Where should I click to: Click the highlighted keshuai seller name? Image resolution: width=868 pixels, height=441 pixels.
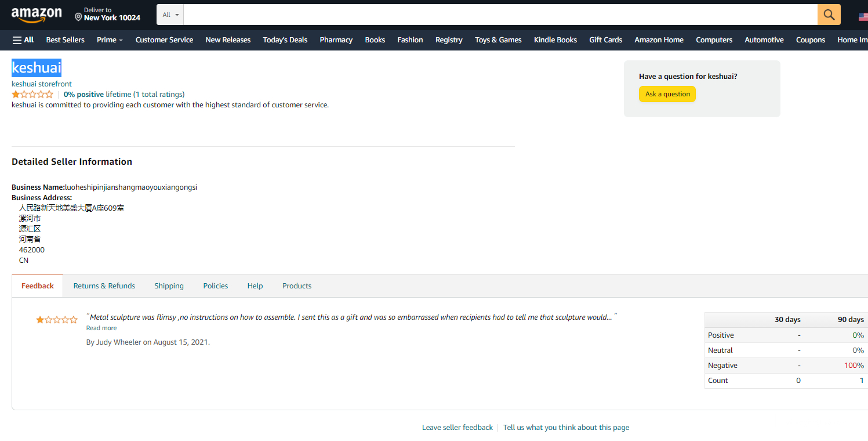point(37,68)
